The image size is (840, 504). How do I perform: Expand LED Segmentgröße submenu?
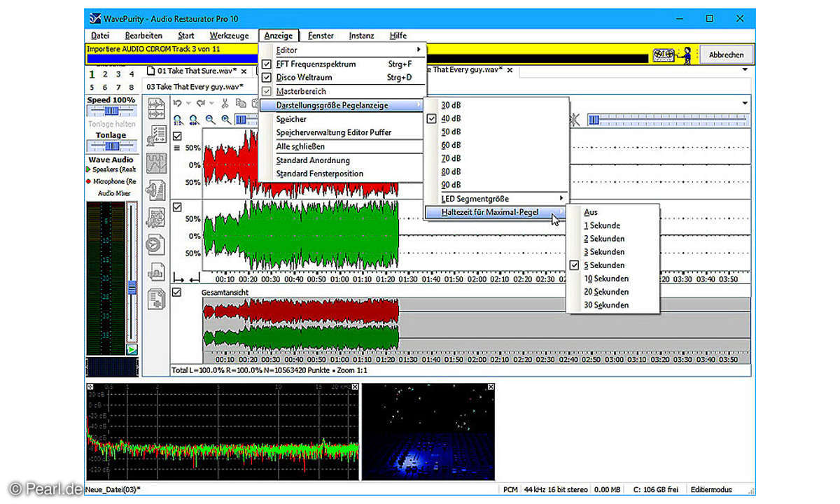click(x=496, y=199)
